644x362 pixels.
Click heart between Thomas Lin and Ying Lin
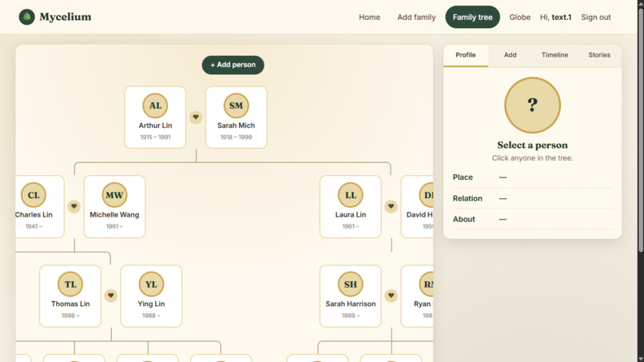pyautogui.click(x=110, y=296)
